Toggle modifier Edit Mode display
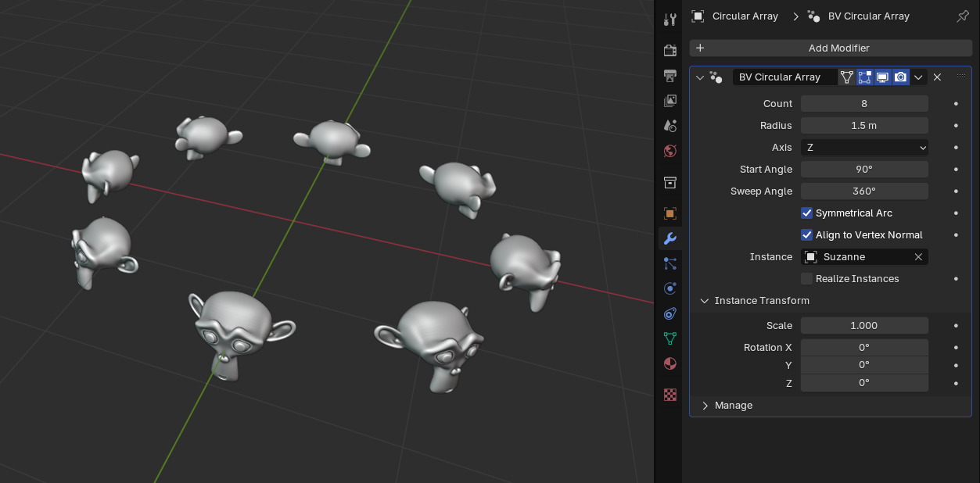The height and width of the screenshot is (483, 980). 864,77
